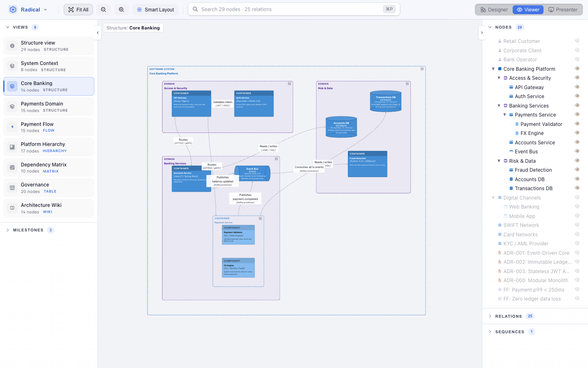Click the System Context layers icon
This screenshot has width=588, height=368.
pyautogui.click(x=12, y=66)
